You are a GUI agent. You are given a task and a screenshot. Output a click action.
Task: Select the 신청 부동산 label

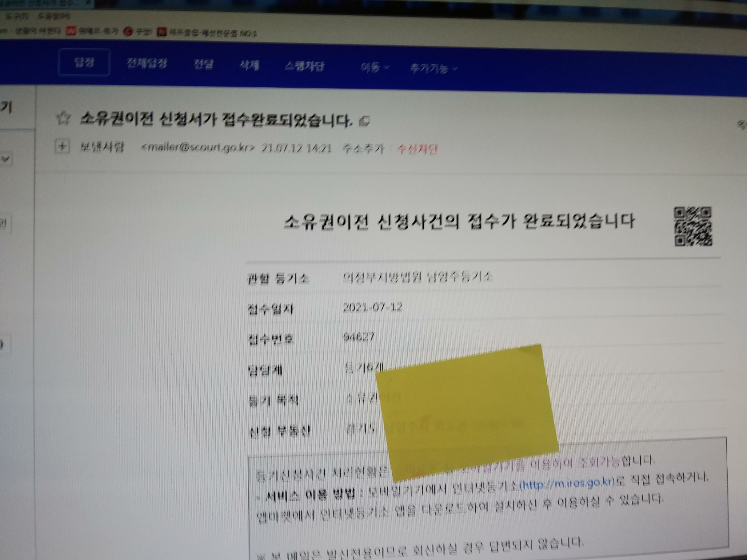280,431
